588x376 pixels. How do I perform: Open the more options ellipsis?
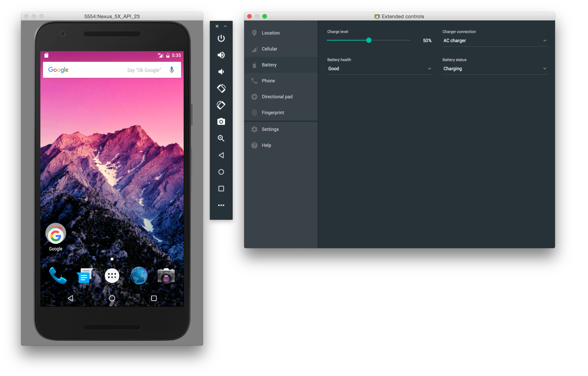pyautogui.click(x=221, y=205)
